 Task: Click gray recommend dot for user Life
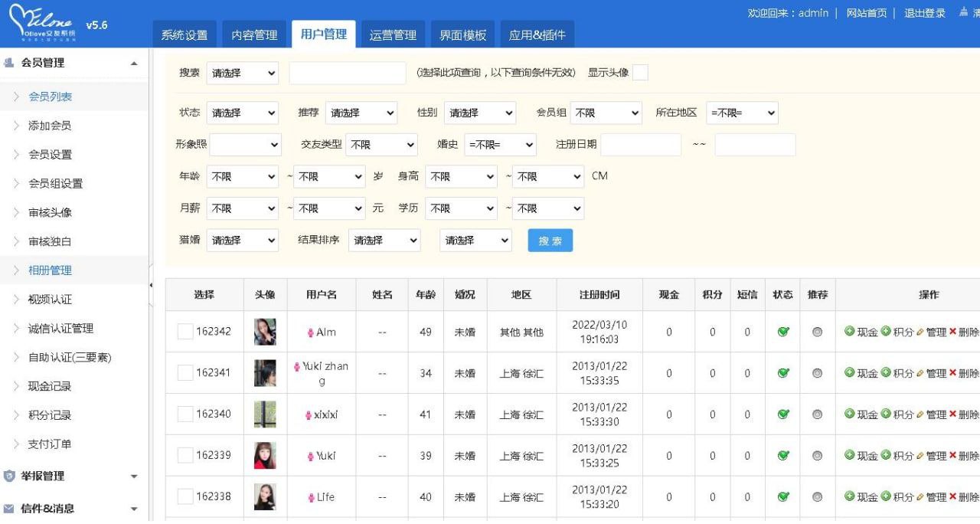click(817, 497)
